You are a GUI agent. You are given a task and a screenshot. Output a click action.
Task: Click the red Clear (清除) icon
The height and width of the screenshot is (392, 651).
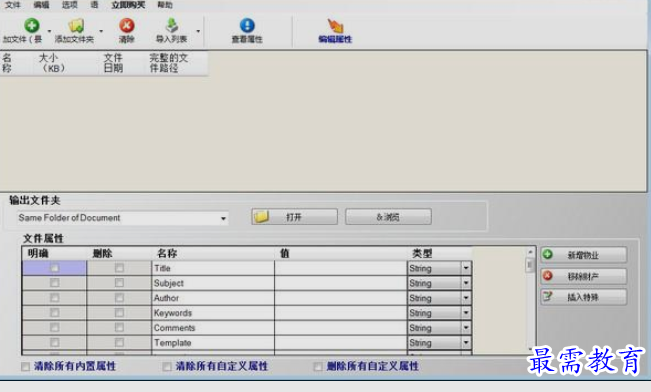coord(127,26)
